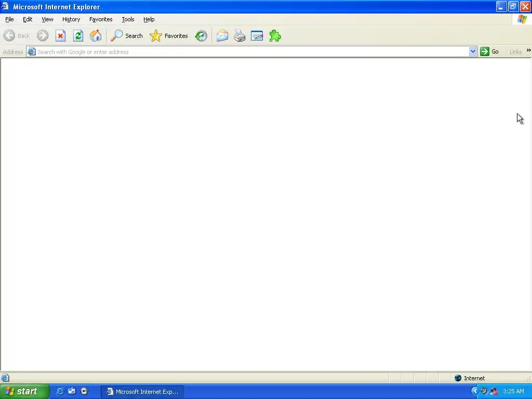This screenshot has height=399, width=532.
Task: Refresh the page with green arrows icon
Action: tap(78, 36)
